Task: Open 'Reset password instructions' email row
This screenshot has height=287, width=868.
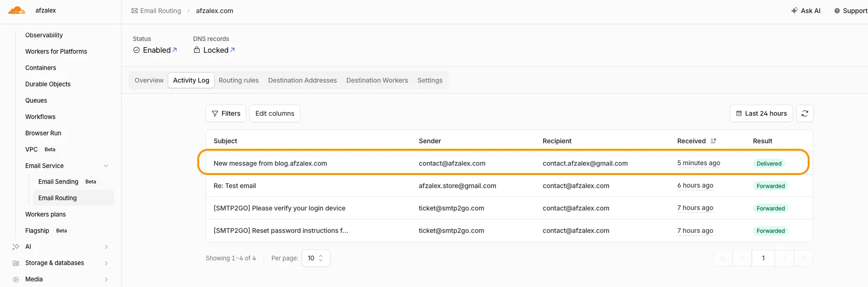Action: (x=509, y=231)
